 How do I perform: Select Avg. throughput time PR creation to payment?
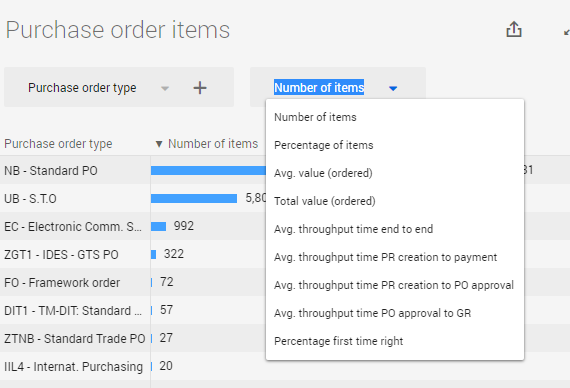click(385, 257)
